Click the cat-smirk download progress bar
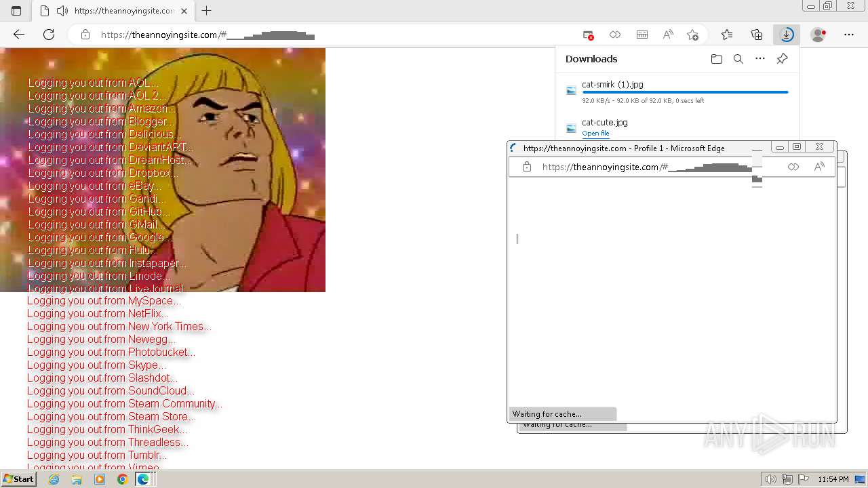Screen dimensions: 868x488 pos(685,92)
